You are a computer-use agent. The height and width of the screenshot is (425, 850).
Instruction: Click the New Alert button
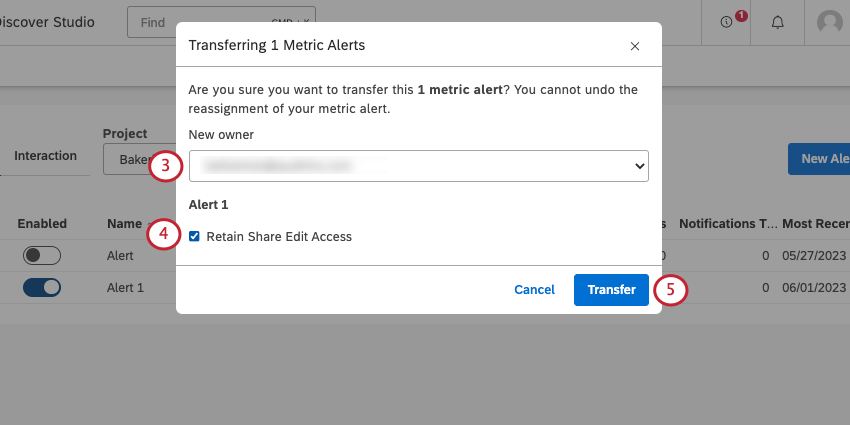[x=820, y=158]
